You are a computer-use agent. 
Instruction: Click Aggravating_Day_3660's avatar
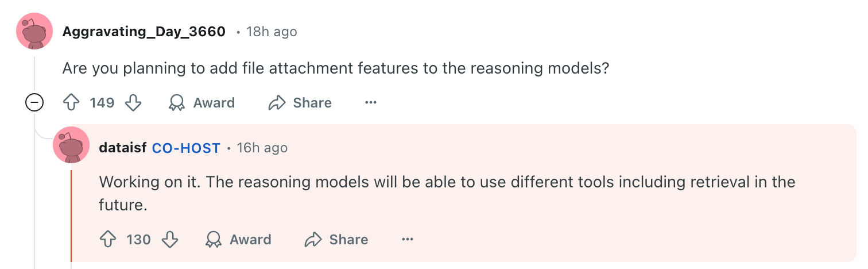point(34,31)
